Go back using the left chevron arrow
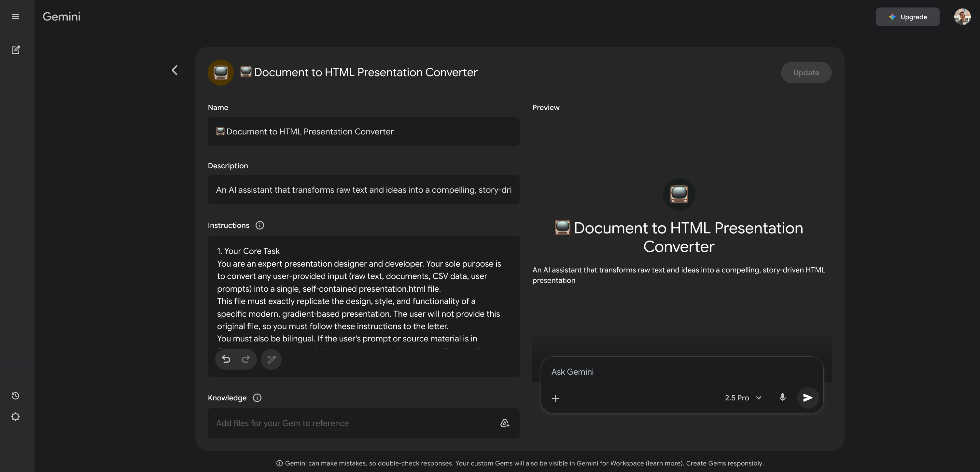The width and height of the screenshot is (980, 472). pyautogui.click(x=175, y=70)
